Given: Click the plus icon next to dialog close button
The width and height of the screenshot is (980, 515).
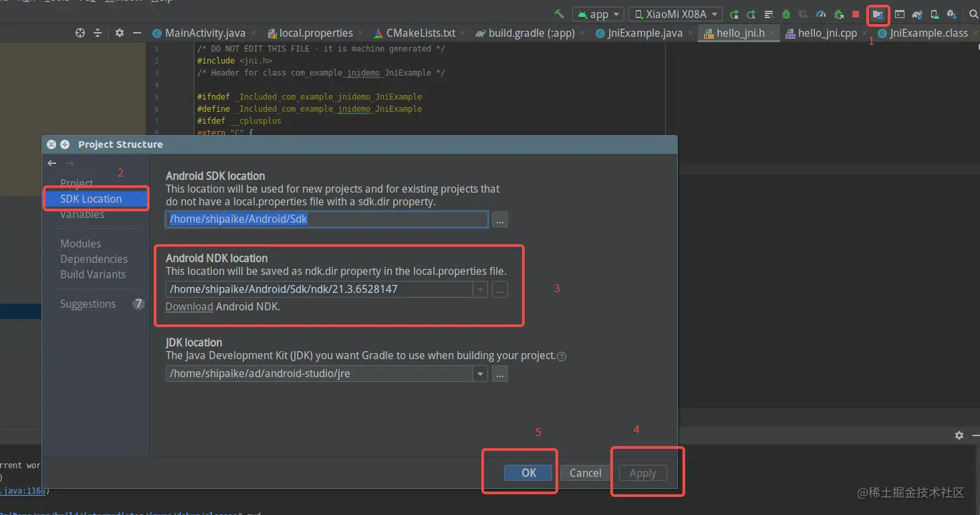Looking at the screenshot, I should [65, 144].
